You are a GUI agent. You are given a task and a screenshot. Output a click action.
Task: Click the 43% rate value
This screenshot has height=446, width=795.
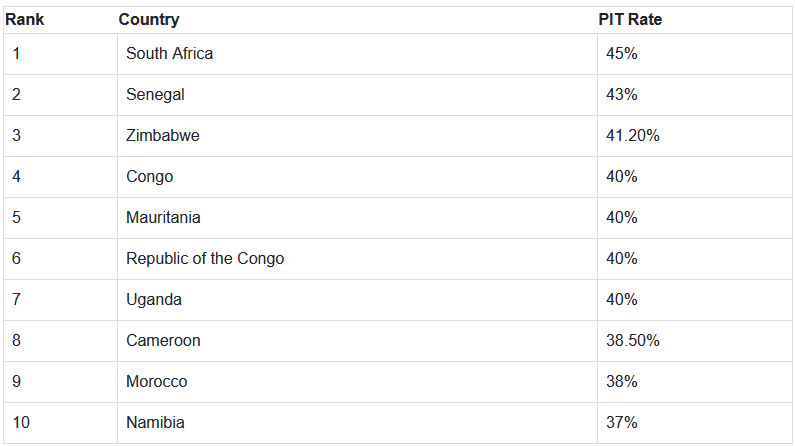[622, 94]
